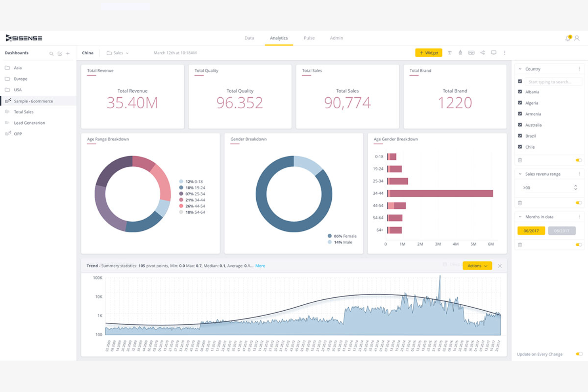Collapse the Country filter section
588x392 pixels.
pyautogui.click(x=520, y=69)
